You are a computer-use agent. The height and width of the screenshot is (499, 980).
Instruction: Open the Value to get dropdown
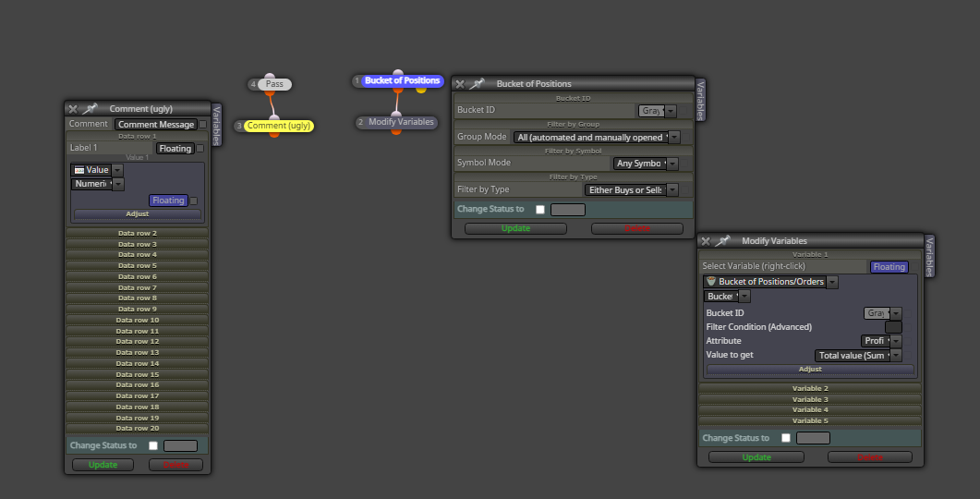click(x=896, y=356)
